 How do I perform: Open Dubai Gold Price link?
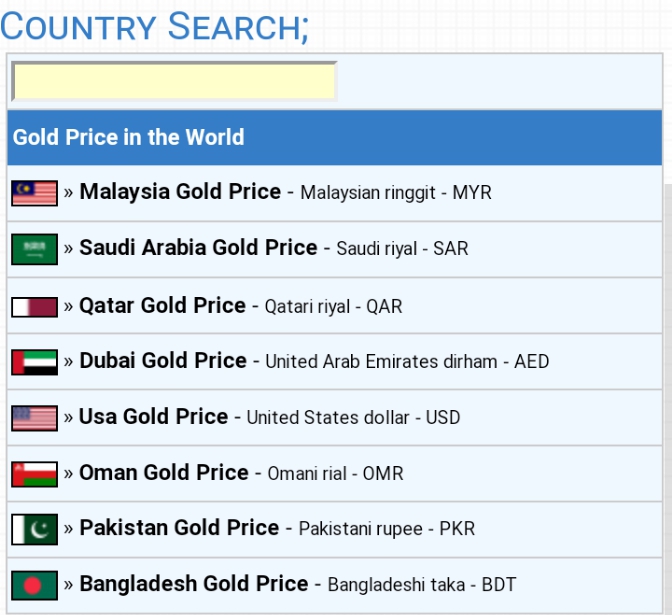[x=163, y=361]
